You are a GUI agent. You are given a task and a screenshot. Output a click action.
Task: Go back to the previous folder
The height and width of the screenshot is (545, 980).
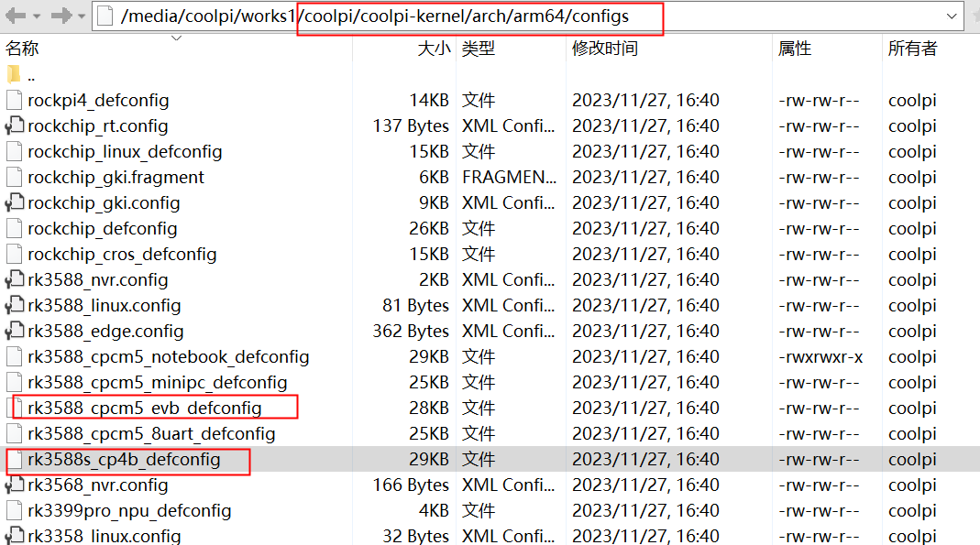15,16
